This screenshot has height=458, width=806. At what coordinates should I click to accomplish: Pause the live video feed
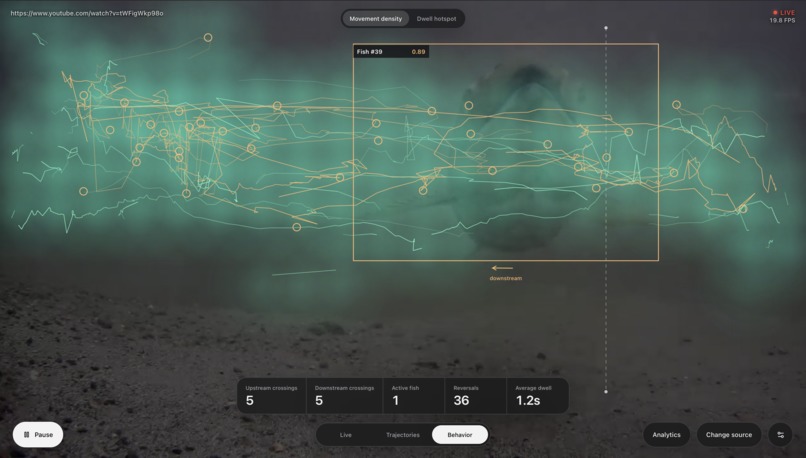coord(38,435)
